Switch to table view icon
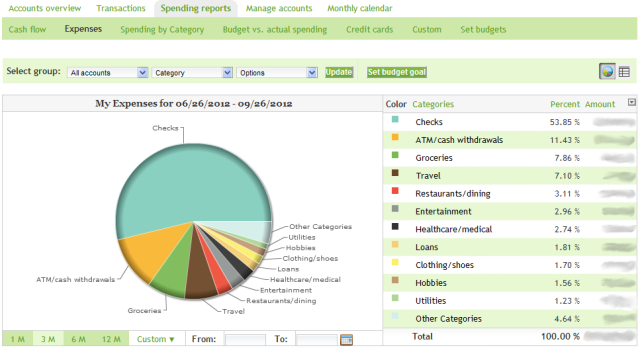The image size is (640, 362). (624, 72)
